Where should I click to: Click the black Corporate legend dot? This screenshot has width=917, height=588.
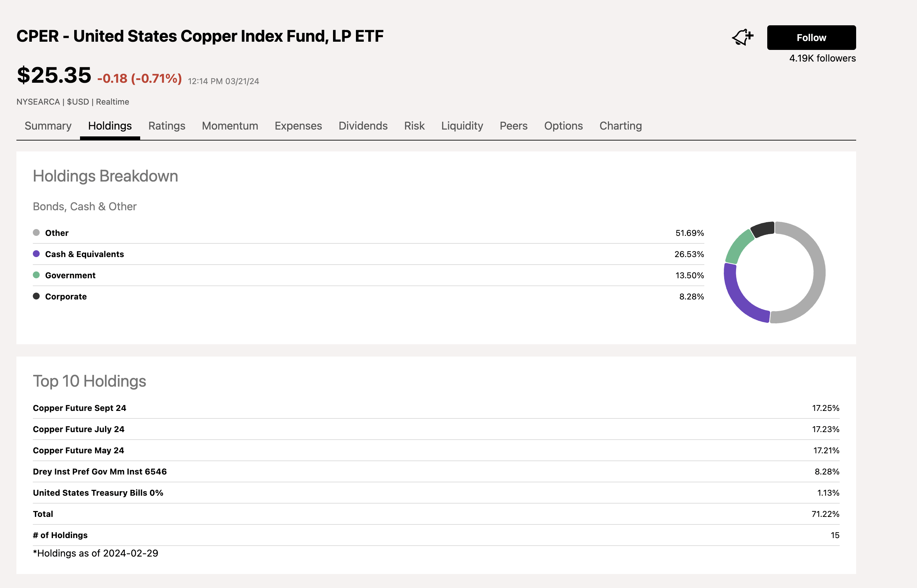pyautogui.click(x=36, y=296)
